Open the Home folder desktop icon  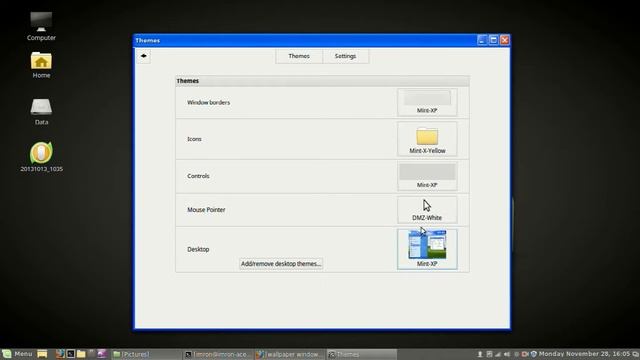41,65
